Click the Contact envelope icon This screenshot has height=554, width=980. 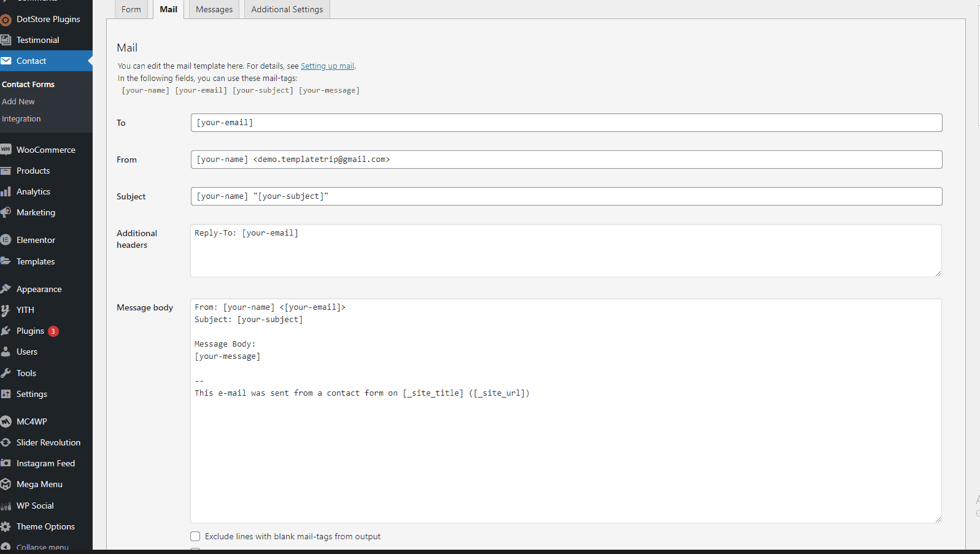tap(6, 61)
